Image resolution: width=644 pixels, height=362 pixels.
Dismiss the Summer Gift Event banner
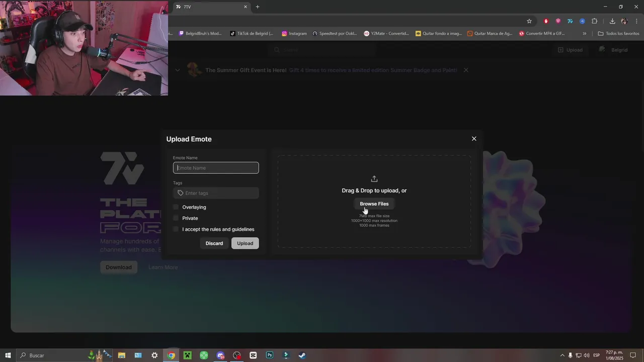pos(466,70)
